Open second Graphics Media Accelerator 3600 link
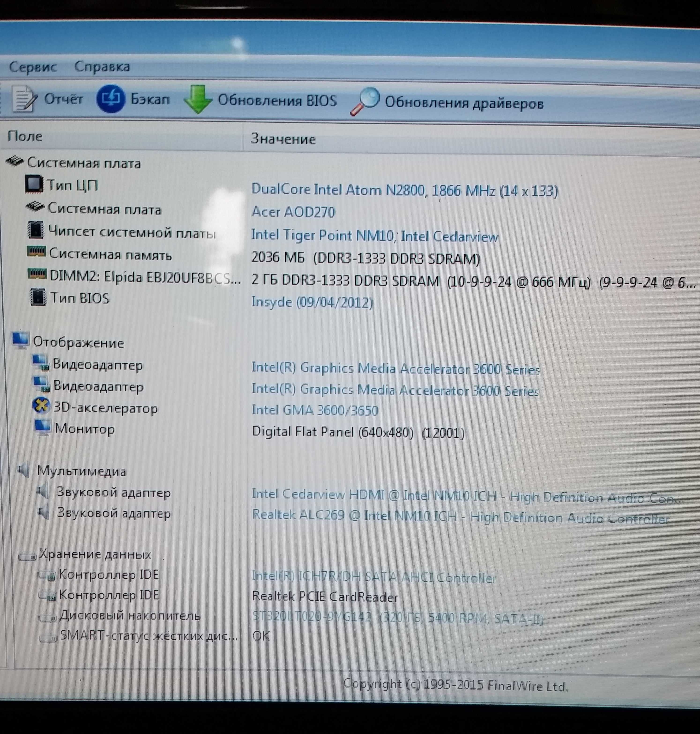This screenshot has width=700, height=734. point(395,390)
